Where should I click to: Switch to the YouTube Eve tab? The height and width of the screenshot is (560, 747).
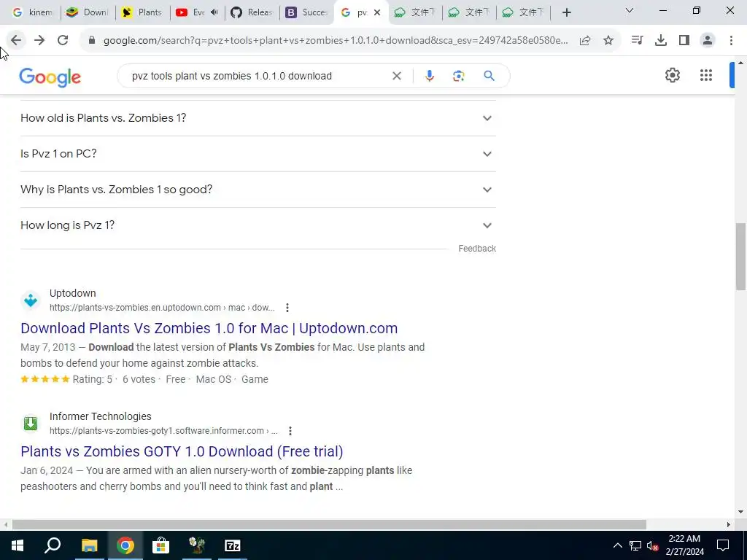click(190, 12)
